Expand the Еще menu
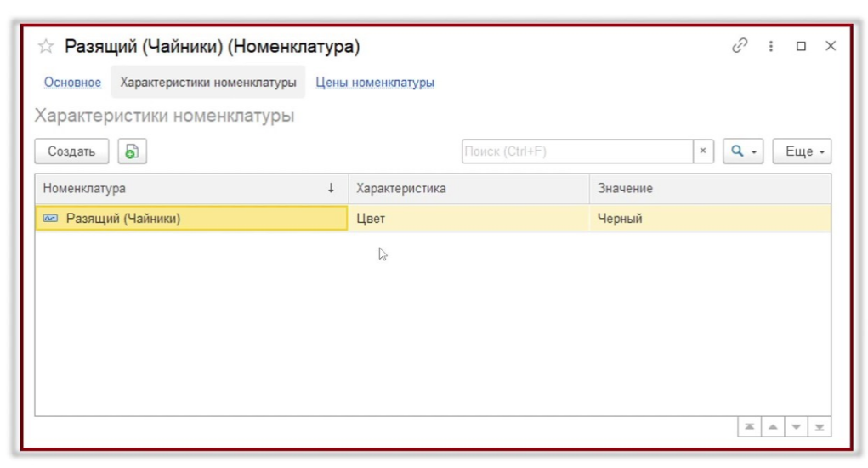The width and height of the screenshot is (868, 468). [803, 151]
